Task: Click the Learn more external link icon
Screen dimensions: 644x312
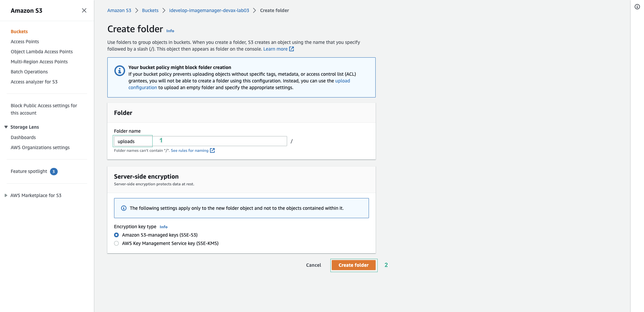Action: (291, 49)
